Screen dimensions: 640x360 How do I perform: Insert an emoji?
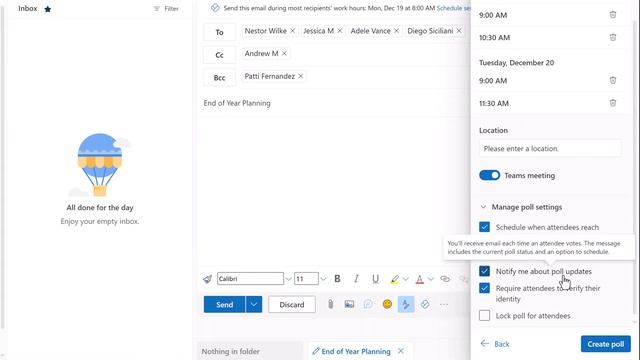coord(387,304)
